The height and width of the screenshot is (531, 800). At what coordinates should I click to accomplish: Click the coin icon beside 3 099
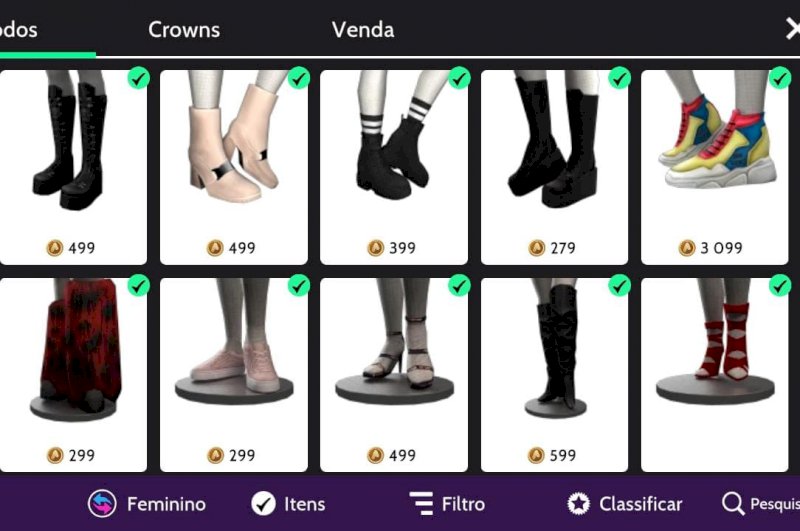click(687, 248)
